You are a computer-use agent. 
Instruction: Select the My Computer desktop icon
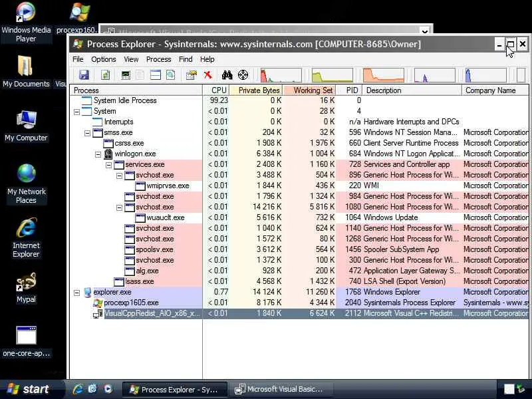coord(26,126)
